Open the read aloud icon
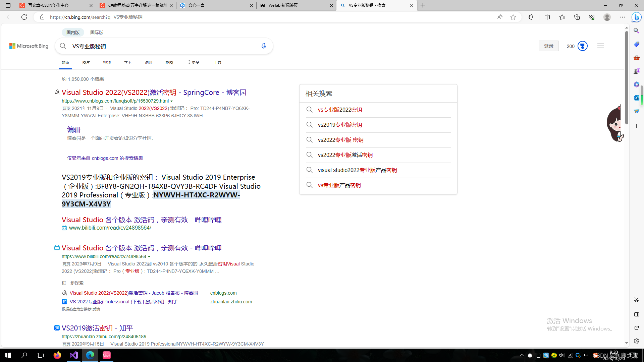644x362 pixels. [500, 17]
